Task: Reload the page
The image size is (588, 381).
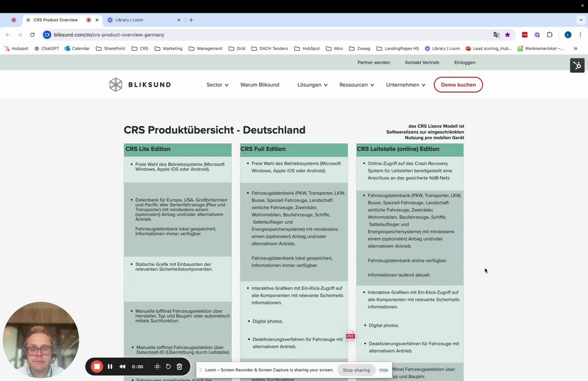Action: (x=32, y=34)
